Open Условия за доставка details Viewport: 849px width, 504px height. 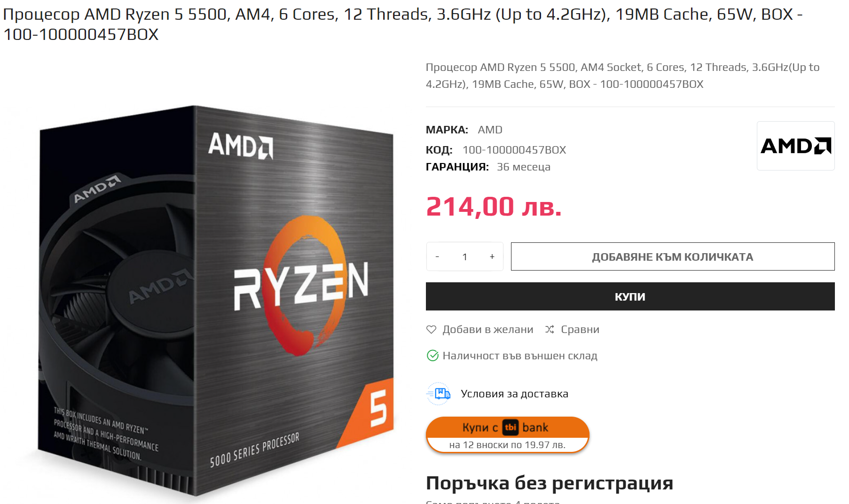tap(514, 394)
